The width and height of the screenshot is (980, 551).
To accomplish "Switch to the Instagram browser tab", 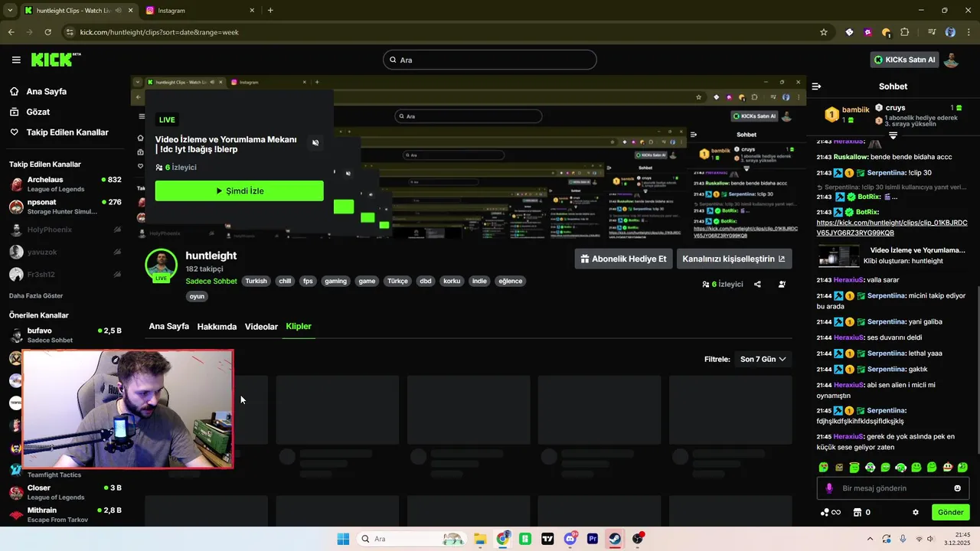I will 199,11.
